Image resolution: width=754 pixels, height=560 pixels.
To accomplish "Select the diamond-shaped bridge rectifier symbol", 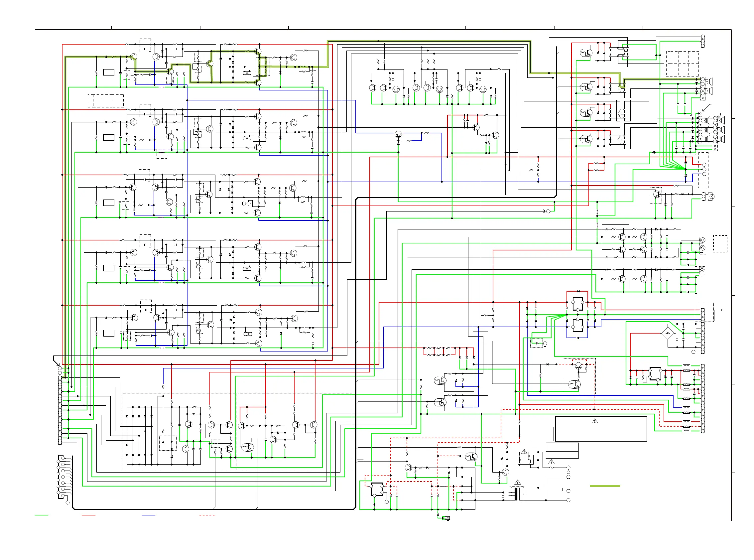I will 668,333.
